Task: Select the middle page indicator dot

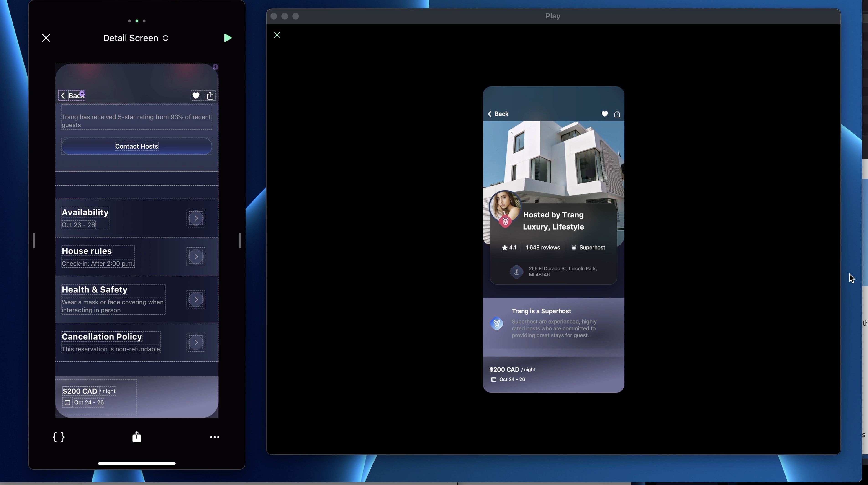Action: (x=137, y=21)
